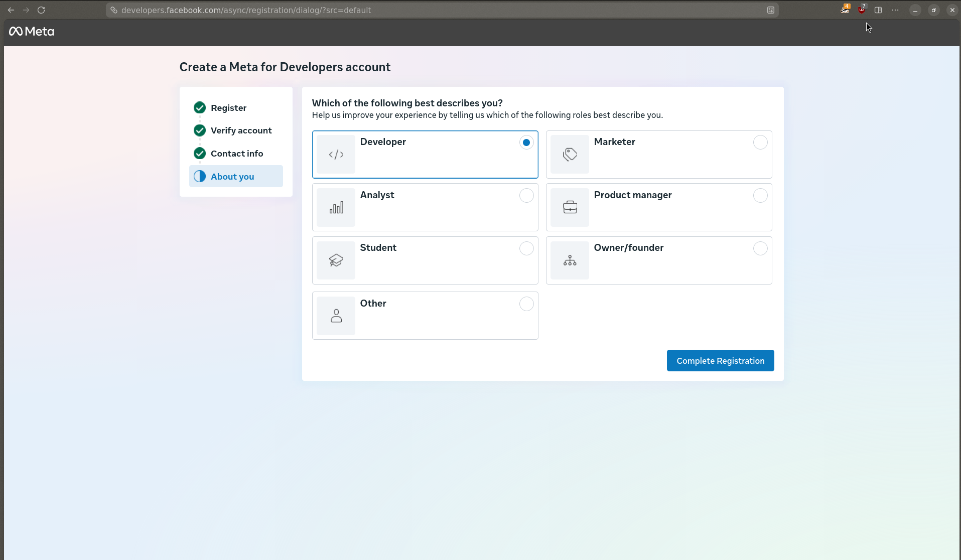Viewport: 961px width, 560px height.
Task: Click the green checkmark beside Verify account
Action: coord(200,130)
